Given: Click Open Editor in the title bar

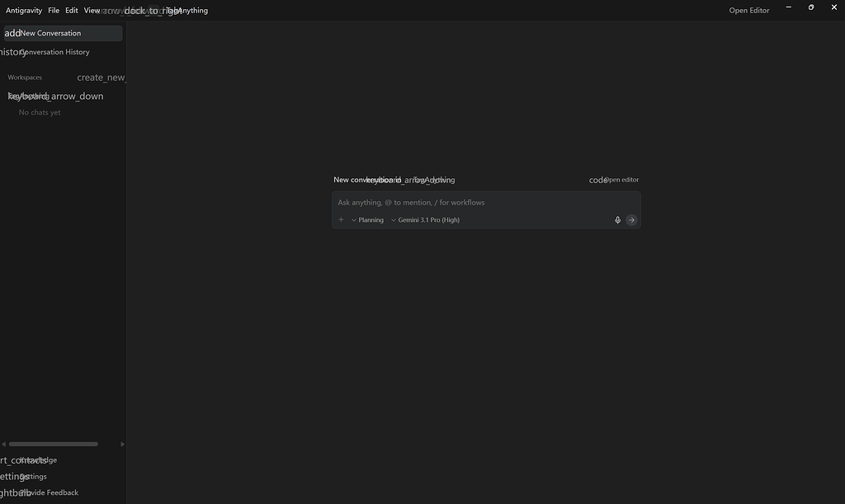Looking at the screenshot, I should [749, 10].
